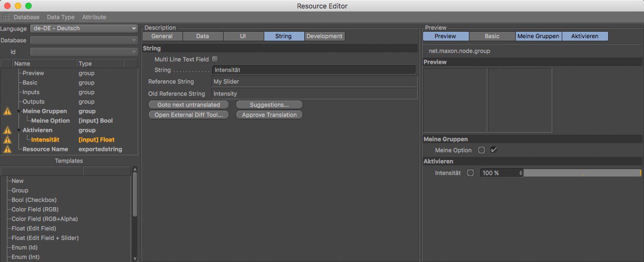Collapse the Aktivieren tree group
The height and width of the screenshot is (262, 644).
[x=20, y=130]
